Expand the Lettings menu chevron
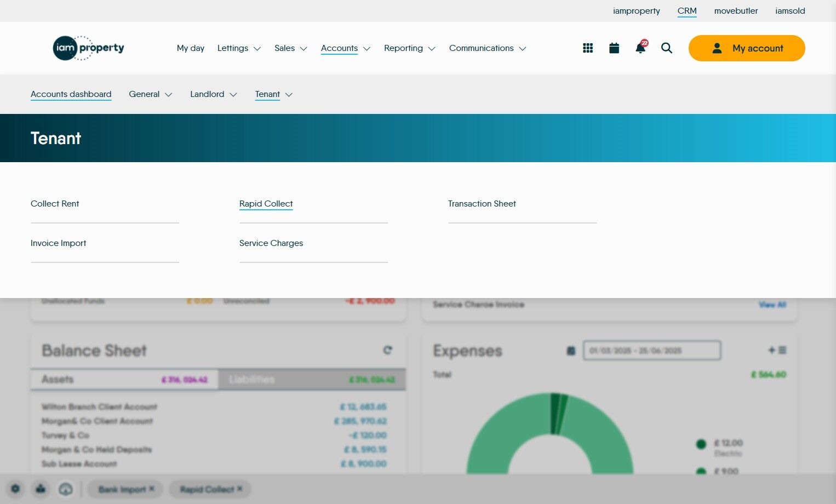 point(257,49)
